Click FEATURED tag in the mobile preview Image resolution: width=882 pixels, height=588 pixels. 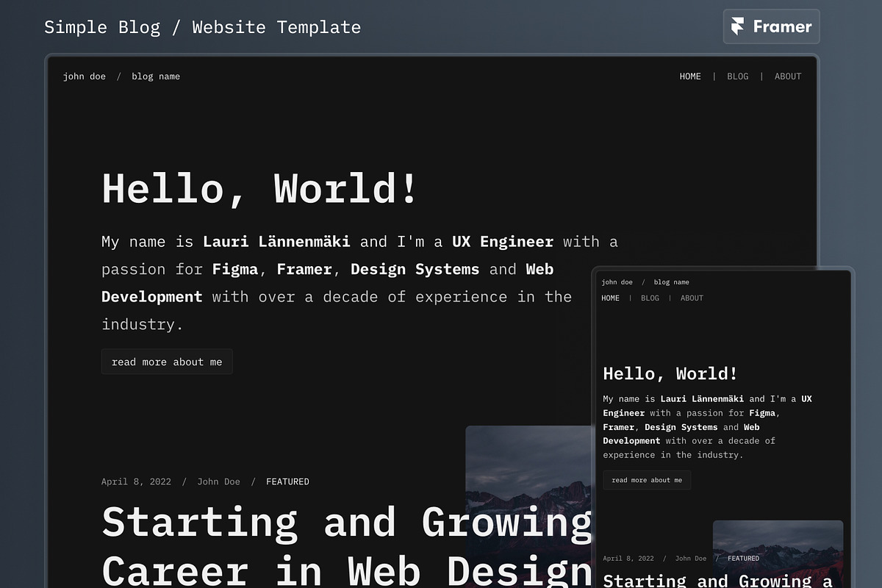pyautogui.click(x=743, y=559)
